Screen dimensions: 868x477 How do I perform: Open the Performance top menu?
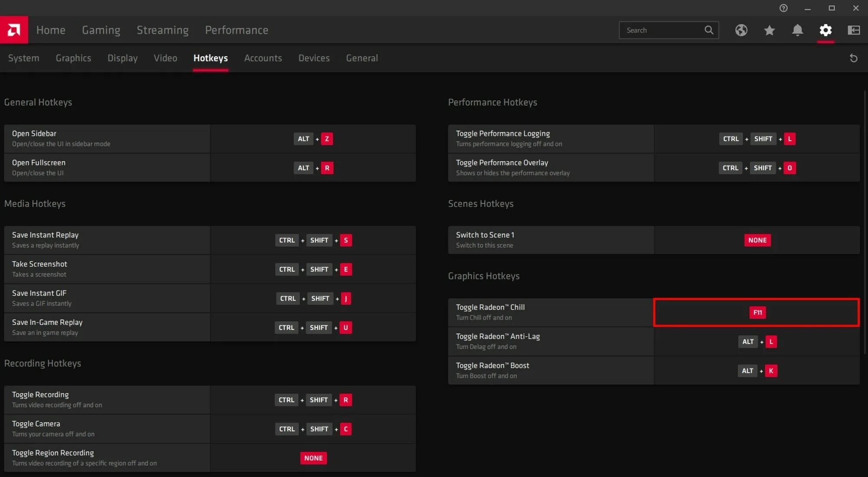coord(237,30)
